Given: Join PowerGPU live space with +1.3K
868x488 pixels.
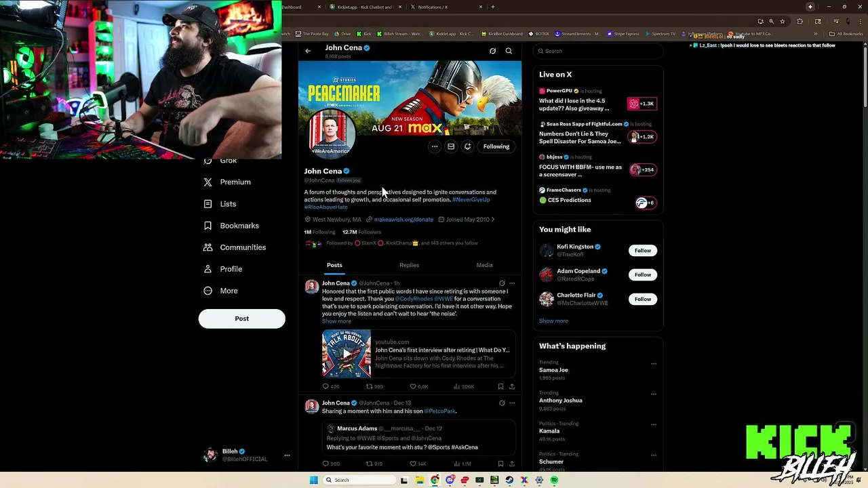Looking at the screenshot, I should pos(642,104).
